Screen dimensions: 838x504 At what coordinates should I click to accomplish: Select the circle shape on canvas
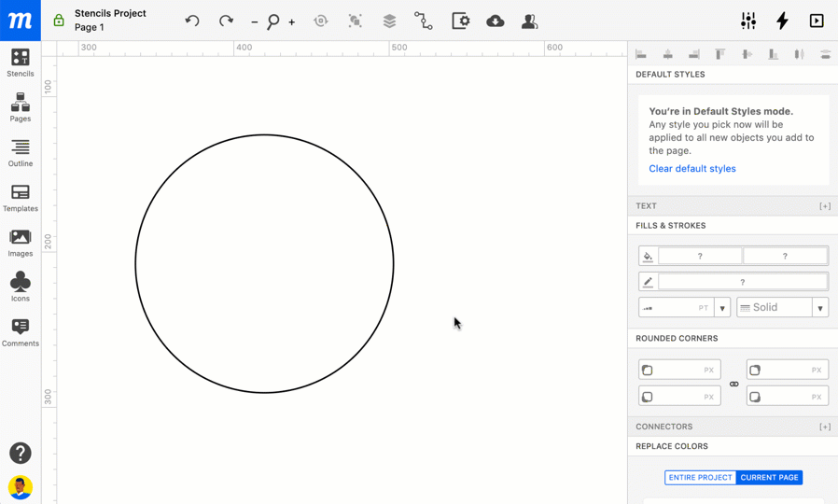tap(264, 263)
